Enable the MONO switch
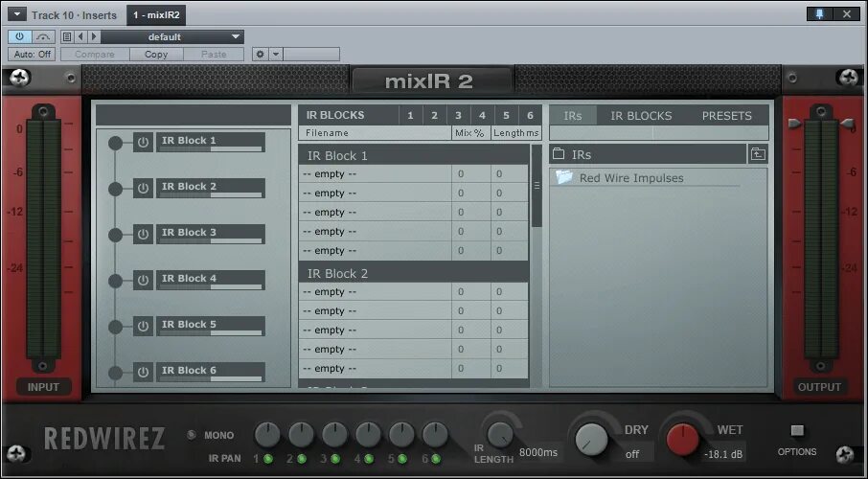The image size is (868, 479). [192, 435]
